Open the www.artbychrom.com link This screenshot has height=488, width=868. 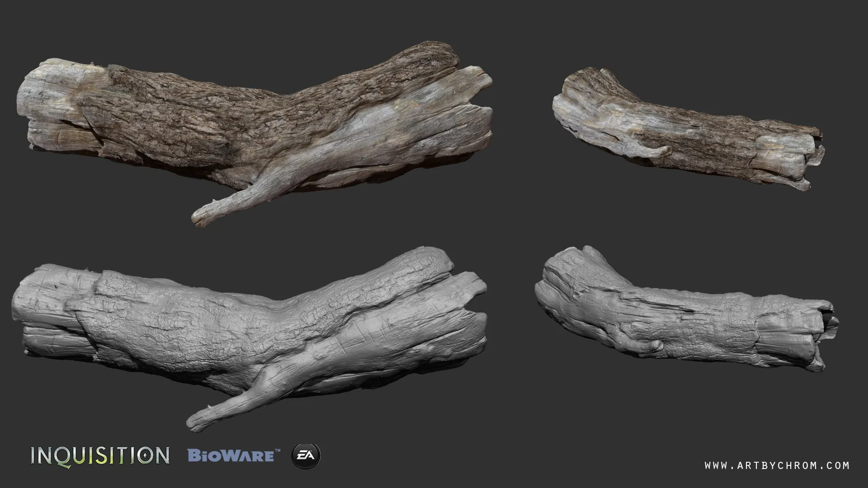tap(777, 465)
